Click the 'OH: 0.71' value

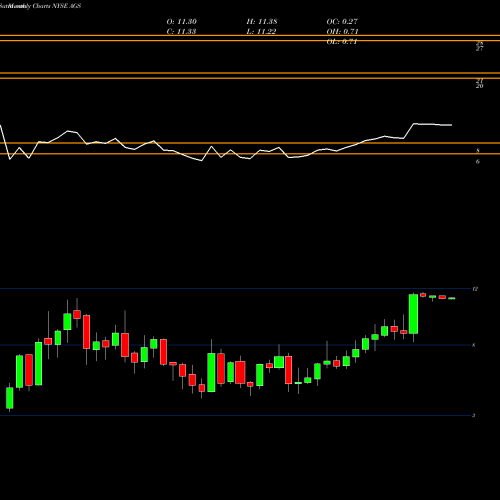pyautogui.click(x=342, y=32)
